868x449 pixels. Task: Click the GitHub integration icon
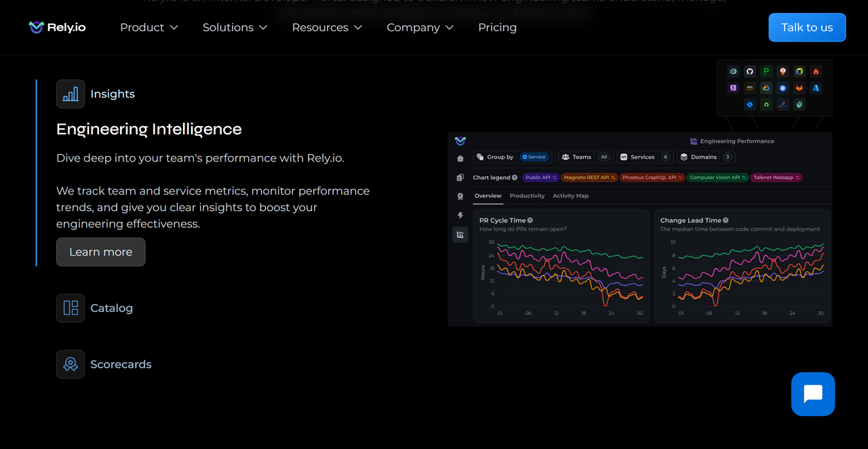pyautogui.click(x=749, y=71)
